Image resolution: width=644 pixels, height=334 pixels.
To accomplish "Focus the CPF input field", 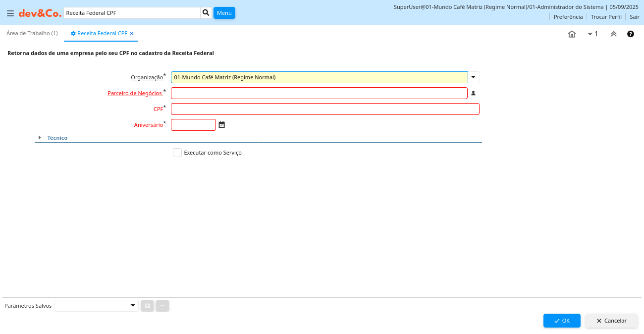I will point(325,109).
